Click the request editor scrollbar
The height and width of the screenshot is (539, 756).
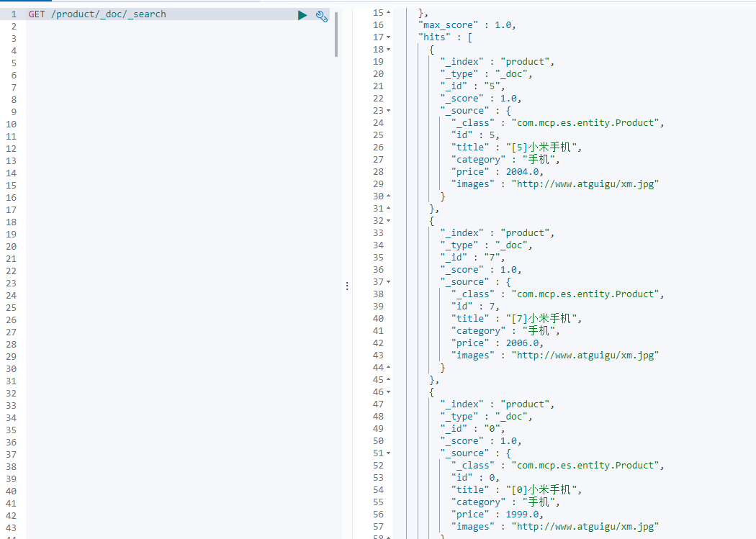(x=336, y=36)
